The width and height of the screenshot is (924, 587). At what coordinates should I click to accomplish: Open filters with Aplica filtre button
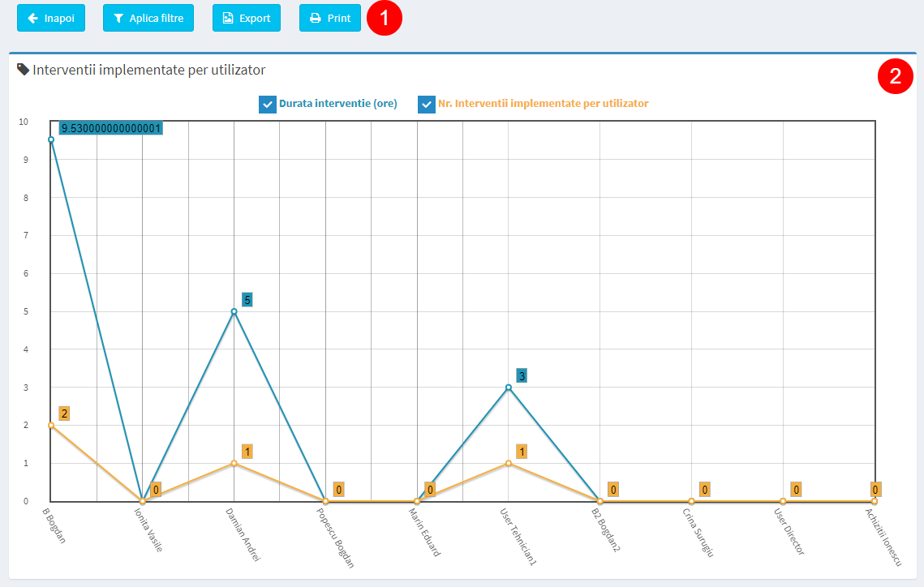point(148,19)
